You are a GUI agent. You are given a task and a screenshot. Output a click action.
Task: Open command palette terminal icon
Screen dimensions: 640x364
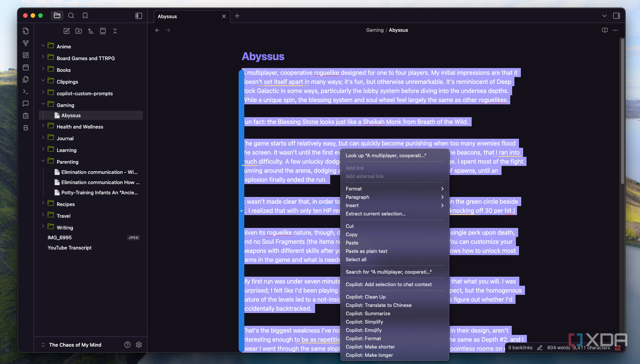pyautogui.click(x=26, y=91)
